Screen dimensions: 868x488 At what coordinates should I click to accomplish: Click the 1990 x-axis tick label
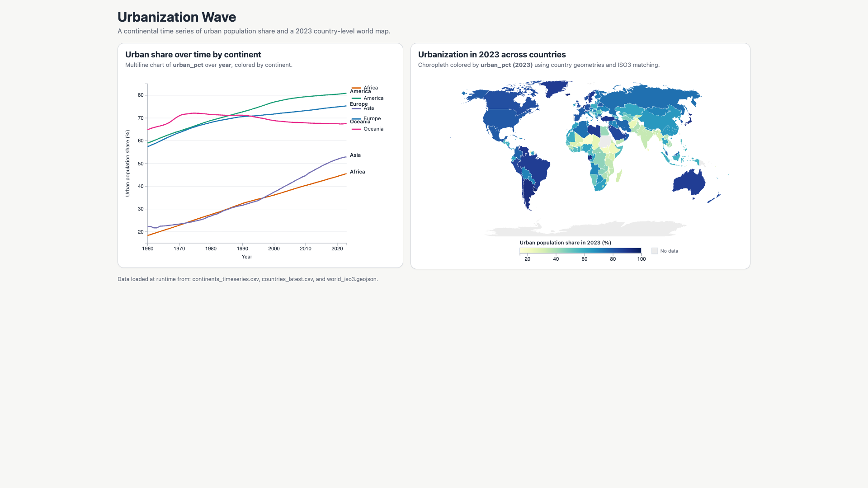[242, 249]
